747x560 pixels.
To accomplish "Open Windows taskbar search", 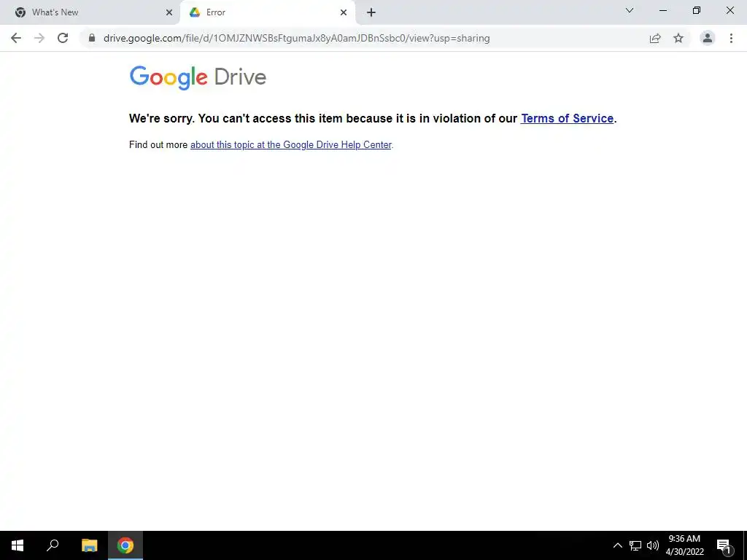I will point(53,545).
